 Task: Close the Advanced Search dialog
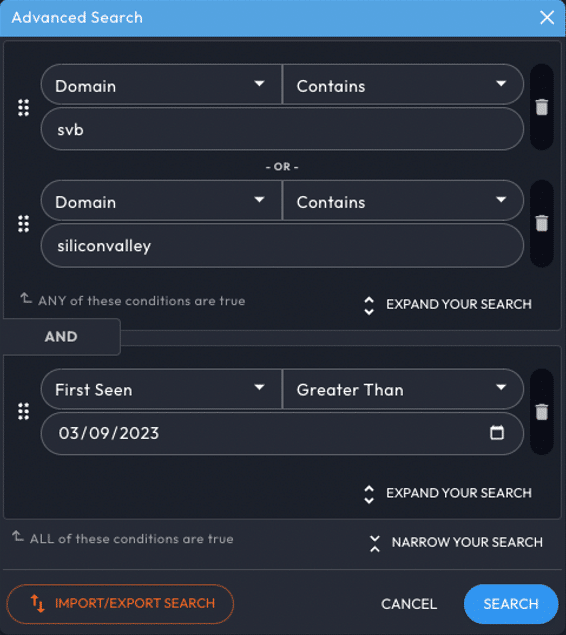click(547, 17)
